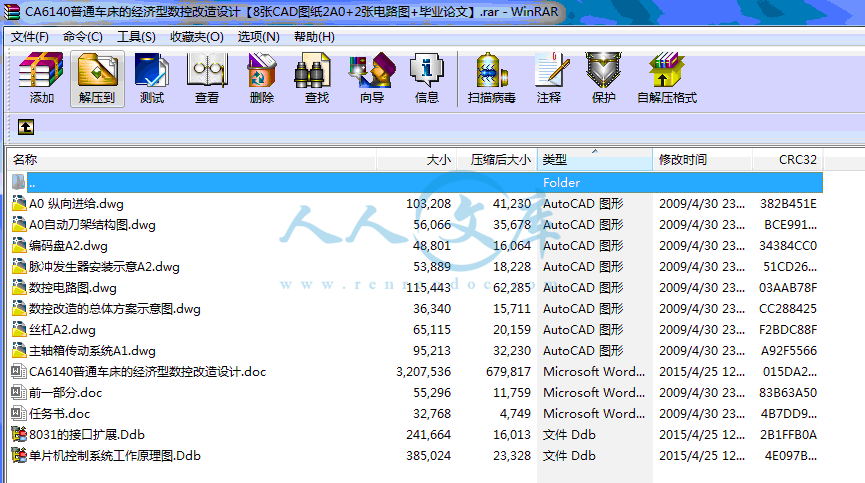Click Microsoft Word type in 任务书.doc row

[x=594, y=414]
